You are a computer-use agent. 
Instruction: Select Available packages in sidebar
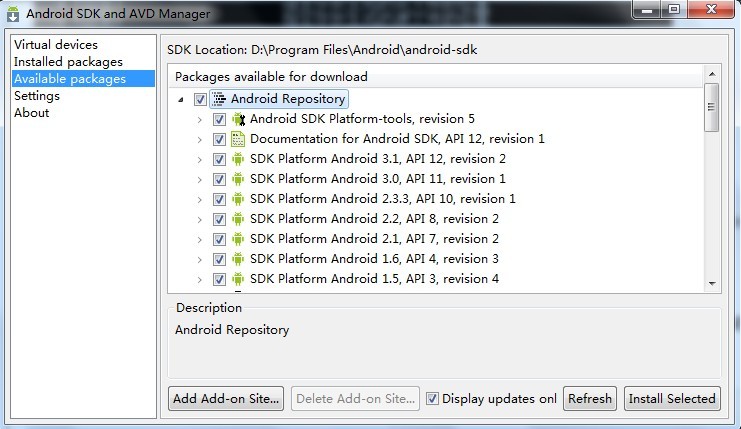coord(83,78)
